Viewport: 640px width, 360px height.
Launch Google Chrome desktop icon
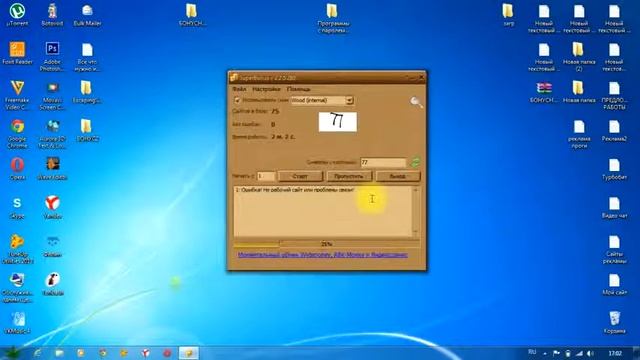coord(17,133)
